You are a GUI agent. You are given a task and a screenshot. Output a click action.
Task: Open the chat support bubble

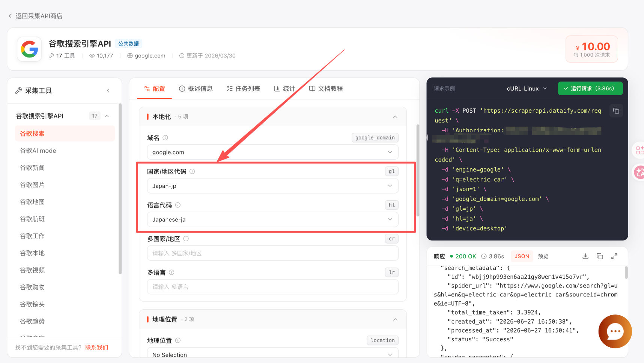615,331
